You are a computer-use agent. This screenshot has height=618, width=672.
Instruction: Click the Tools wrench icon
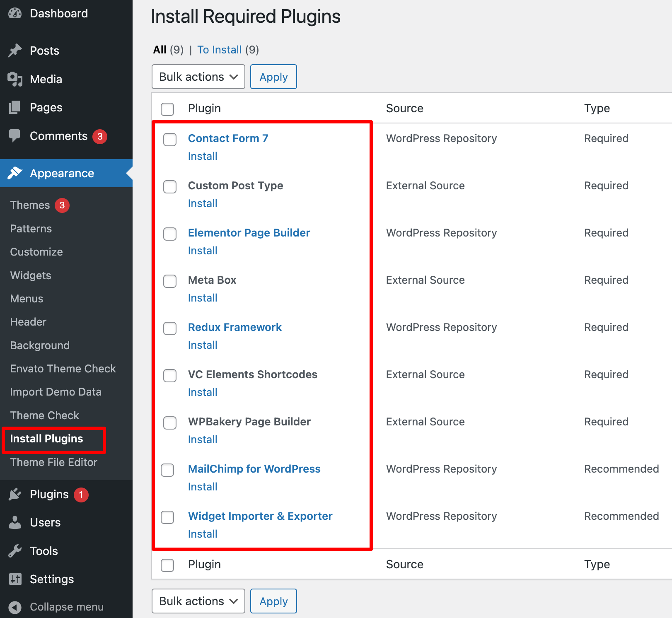pyautogui.click(x=15, y=551)
